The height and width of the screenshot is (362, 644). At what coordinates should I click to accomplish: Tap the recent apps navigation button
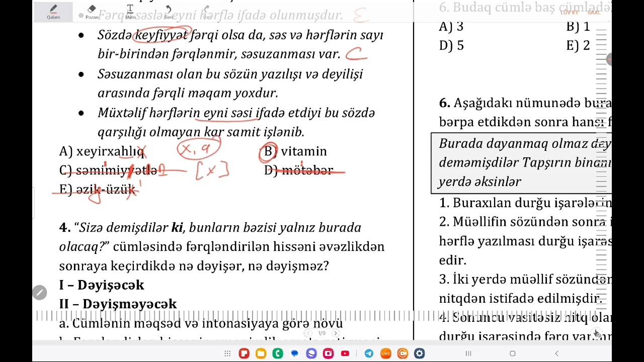(468, 353)
